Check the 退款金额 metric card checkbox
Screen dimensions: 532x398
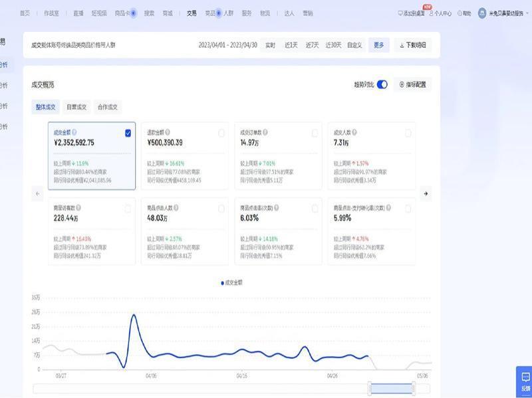click(221, 133)
